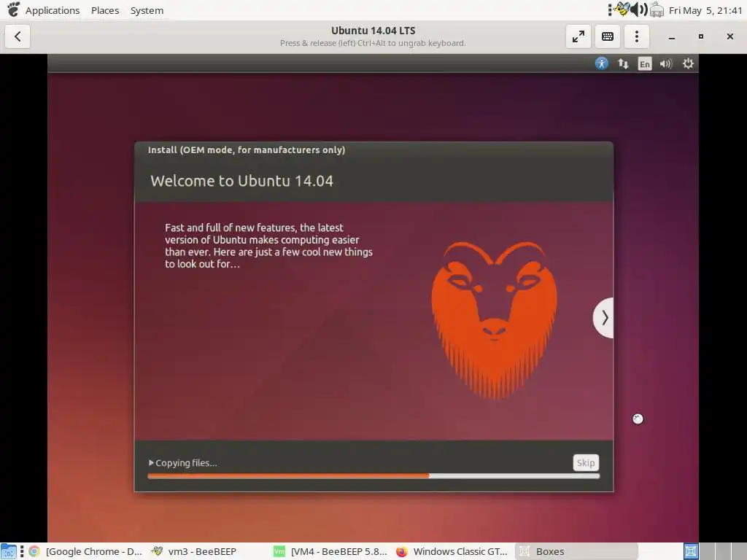
Task: Click the BeeBEEP tray icon
Action: 622,9
